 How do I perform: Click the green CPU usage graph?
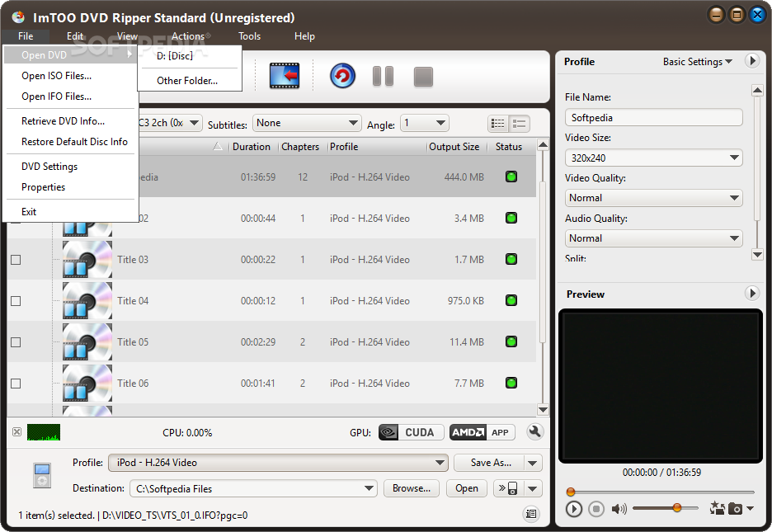(44, 432)
